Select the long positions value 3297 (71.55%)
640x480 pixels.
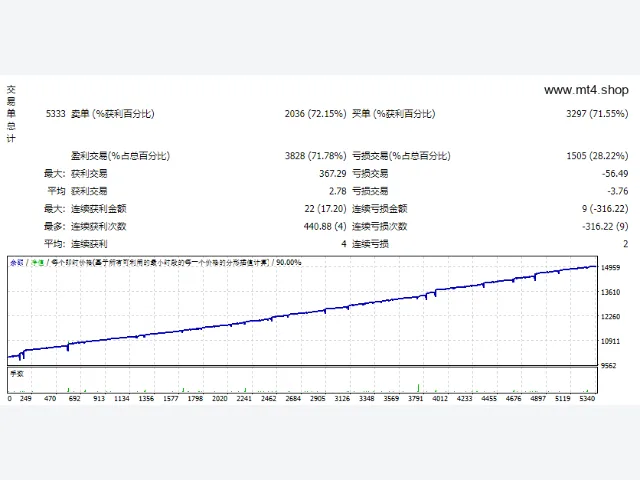(x=597, y=113)
